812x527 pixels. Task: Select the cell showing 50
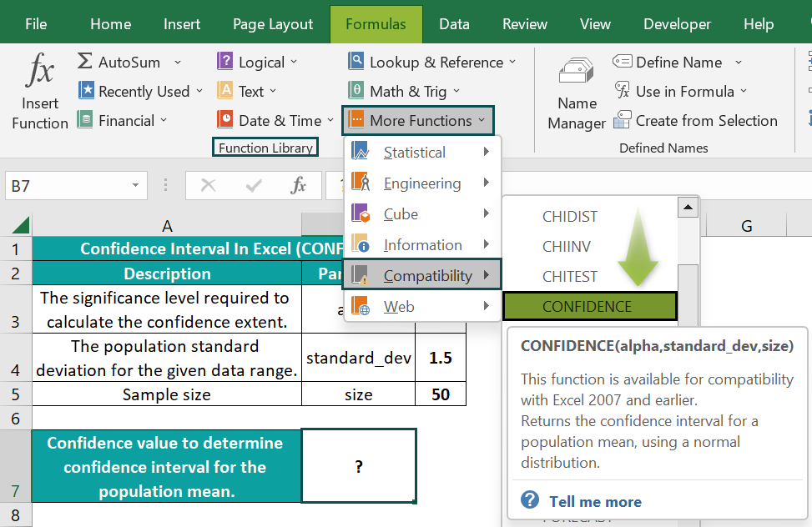coord(441,394)
